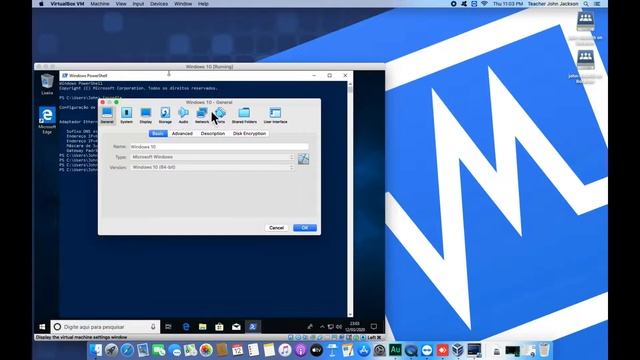Open the Version dropdown Windows 10 (64-bit)
Screen dimensions: 640x360
[x=212, y=167]
